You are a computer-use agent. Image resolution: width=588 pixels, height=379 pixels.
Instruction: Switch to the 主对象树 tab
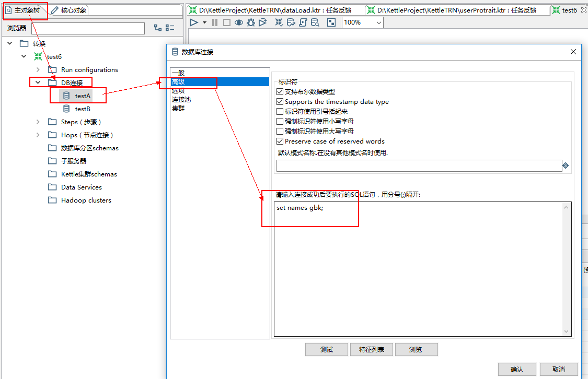24,10
